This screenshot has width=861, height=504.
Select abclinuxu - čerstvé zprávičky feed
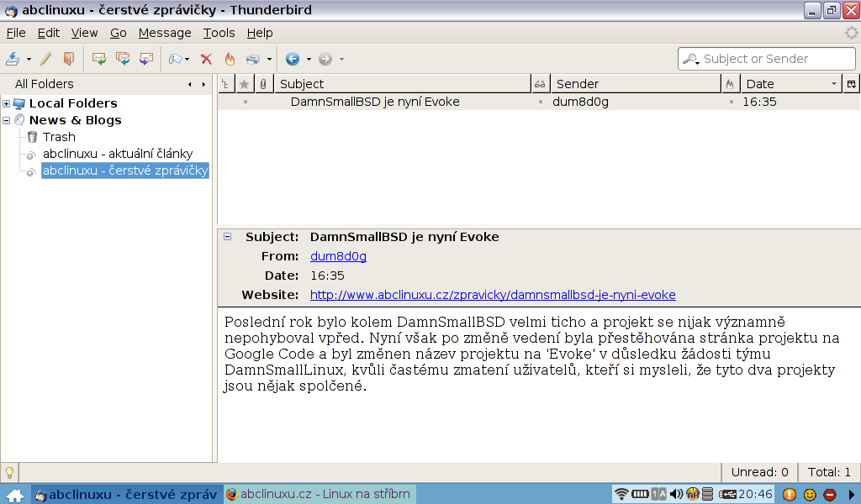click(125, 171)
